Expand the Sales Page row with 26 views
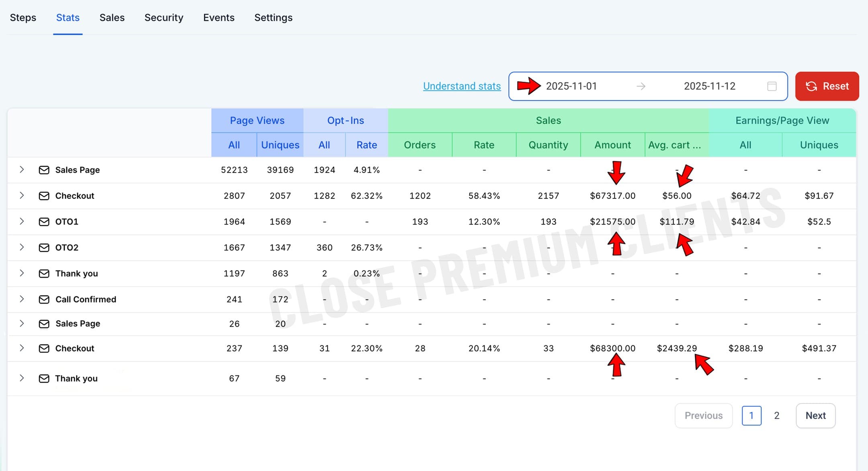 tap(22, 323)
